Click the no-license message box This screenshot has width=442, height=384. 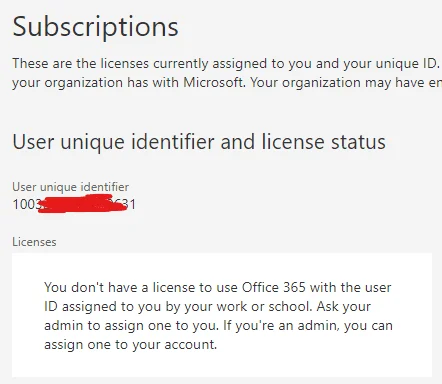click(x=222, y=315)
